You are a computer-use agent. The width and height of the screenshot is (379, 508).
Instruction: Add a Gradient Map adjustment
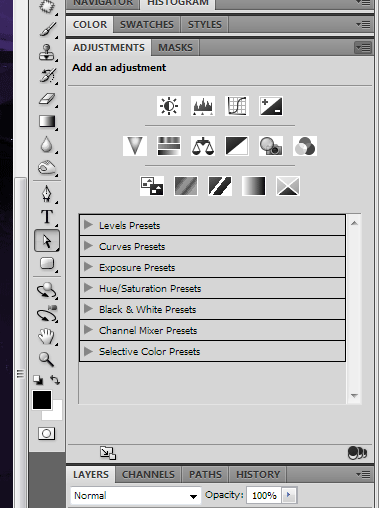tap(254, 186)
